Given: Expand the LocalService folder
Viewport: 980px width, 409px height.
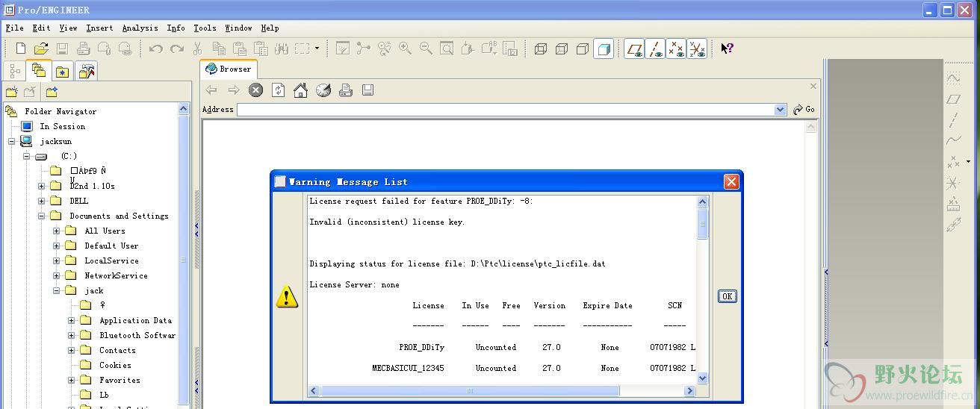Looking at the screenshot, I should pyautogui.click(x=57, y=260).
